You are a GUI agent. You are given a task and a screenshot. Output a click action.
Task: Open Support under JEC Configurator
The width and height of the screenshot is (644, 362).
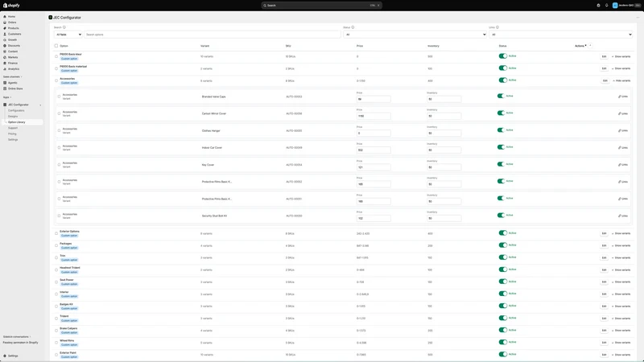click(13, 128)
